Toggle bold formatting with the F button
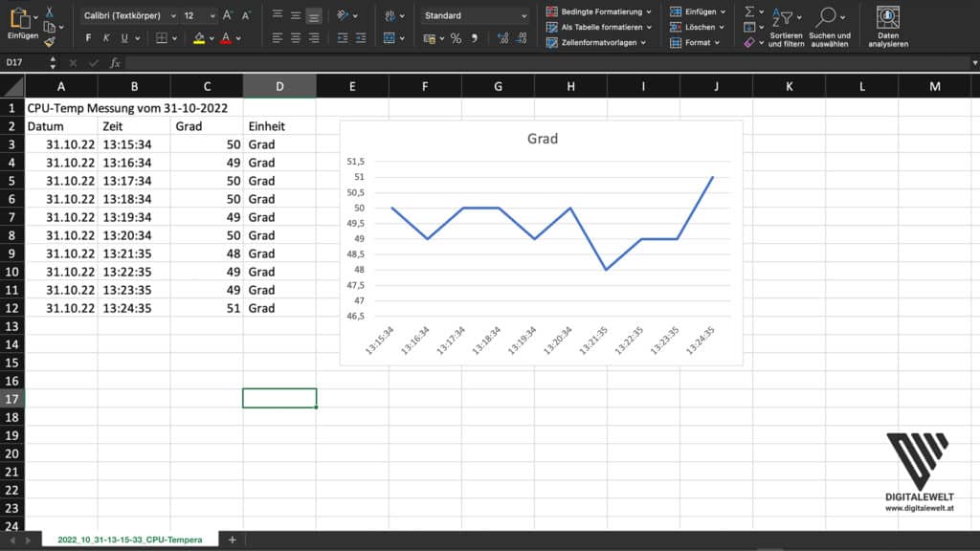 point(88,38)
